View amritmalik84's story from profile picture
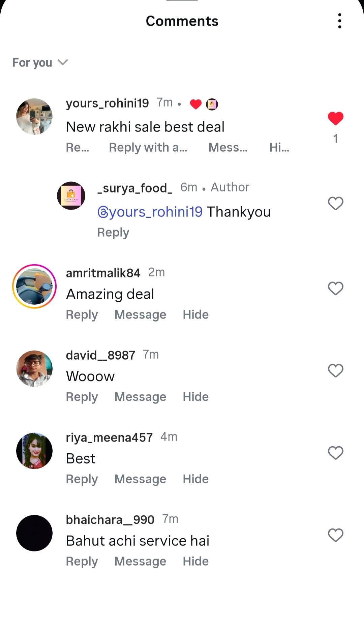The width and height of the screenshot is (364, 633). tap(34, 286)
